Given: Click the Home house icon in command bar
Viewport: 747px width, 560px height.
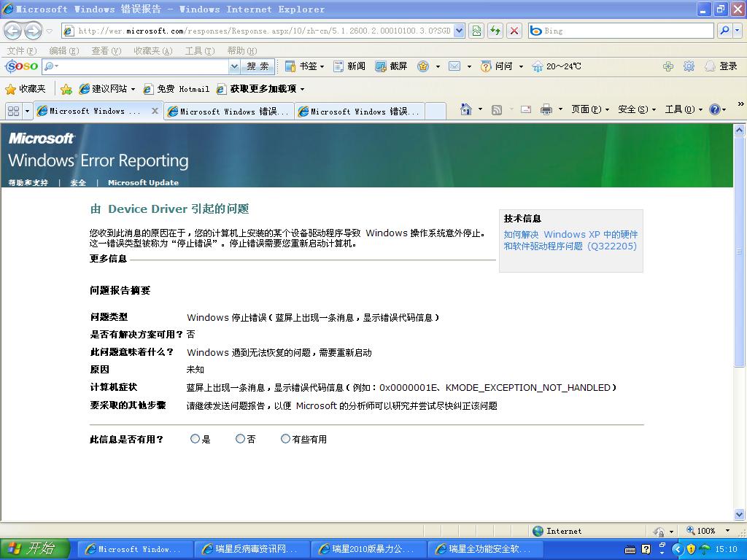Looking at the screenshot, I should 466,109.
